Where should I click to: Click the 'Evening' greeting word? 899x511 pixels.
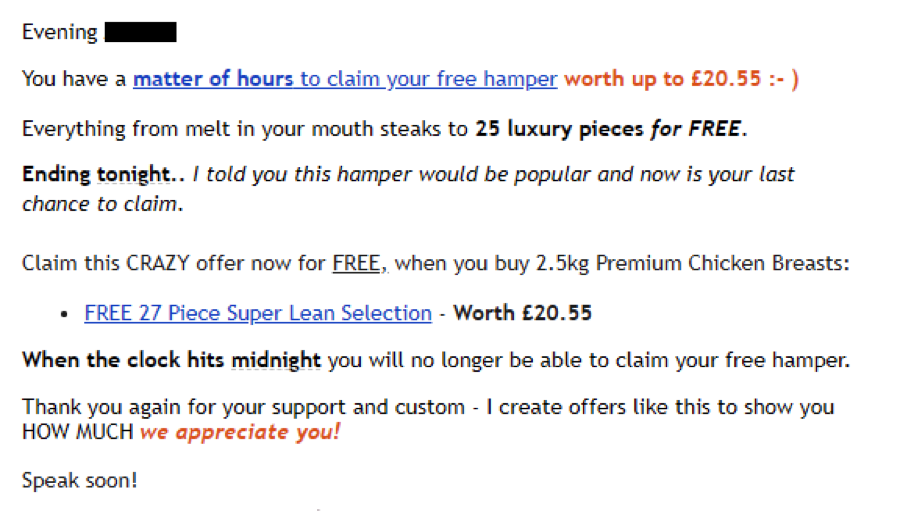(60, 32)
